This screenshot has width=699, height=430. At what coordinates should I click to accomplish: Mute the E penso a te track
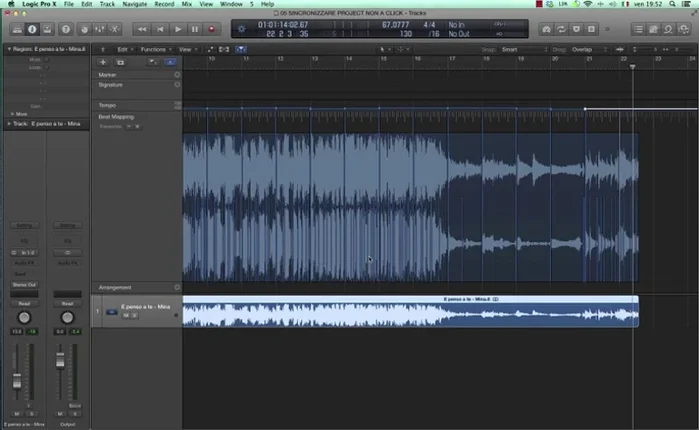pos(126,315)
